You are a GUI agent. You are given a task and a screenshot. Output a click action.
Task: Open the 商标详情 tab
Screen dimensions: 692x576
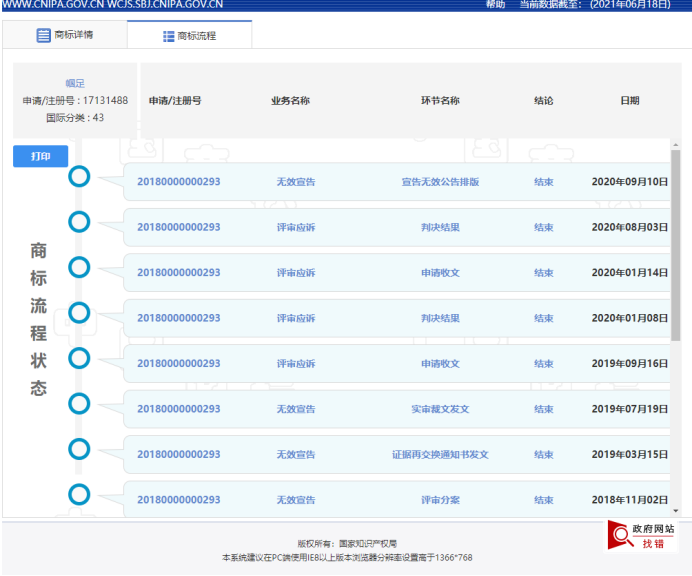[65, 35]
